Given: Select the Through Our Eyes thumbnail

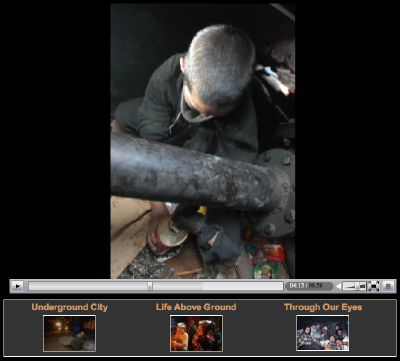Looking at the screenshot, I should [x=323, y=333].
